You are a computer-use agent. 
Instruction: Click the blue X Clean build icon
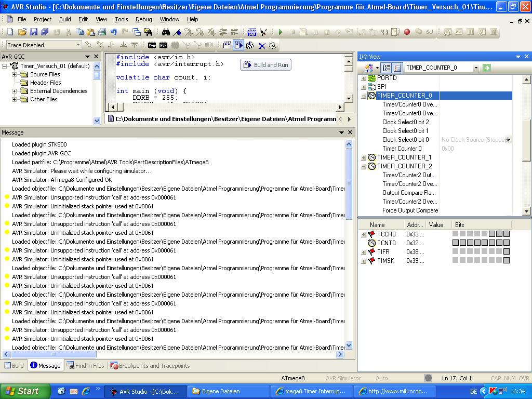click(262, 46)
